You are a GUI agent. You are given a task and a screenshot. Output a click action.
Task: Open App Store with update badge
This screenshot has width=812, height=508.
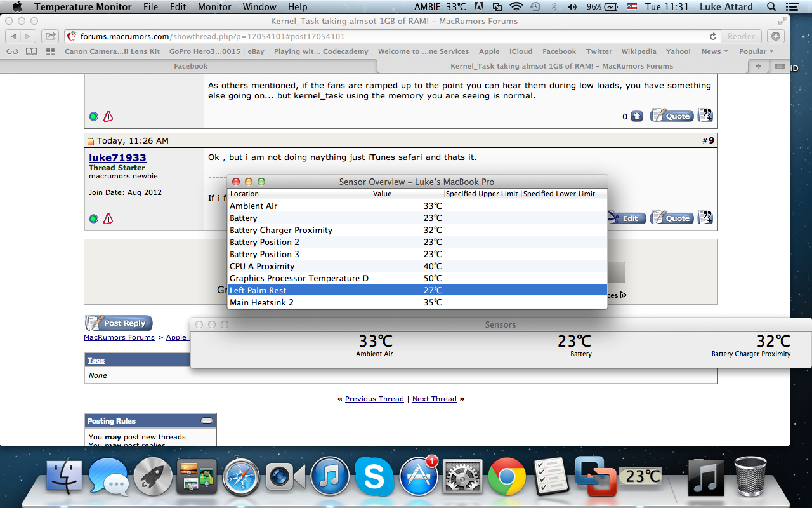[x=419, y=476]
